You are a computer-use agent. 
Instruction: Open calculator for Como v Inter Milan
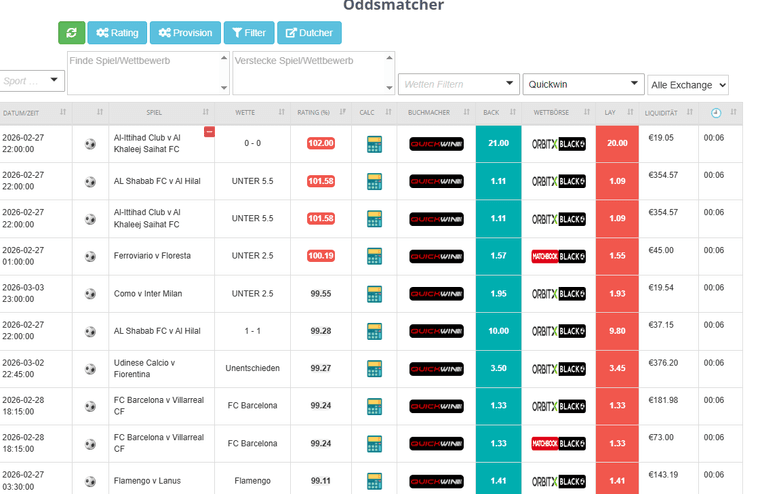(374, 294)
